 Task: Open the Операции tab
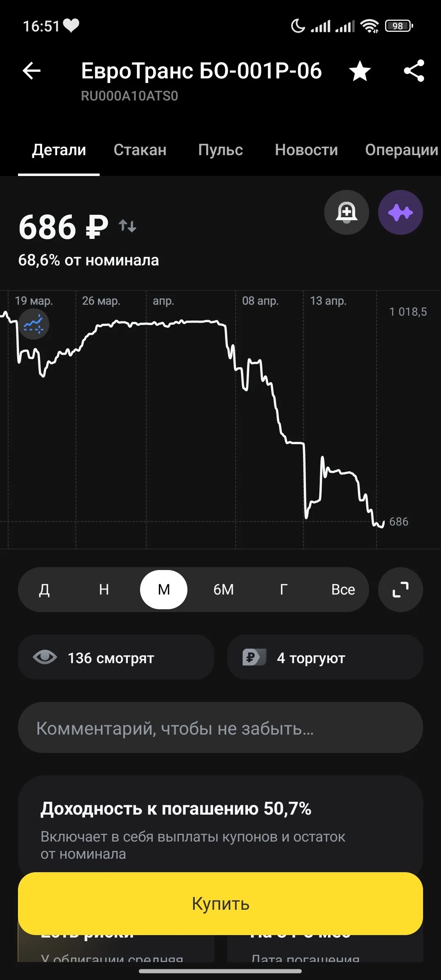(x=402, y=150)
